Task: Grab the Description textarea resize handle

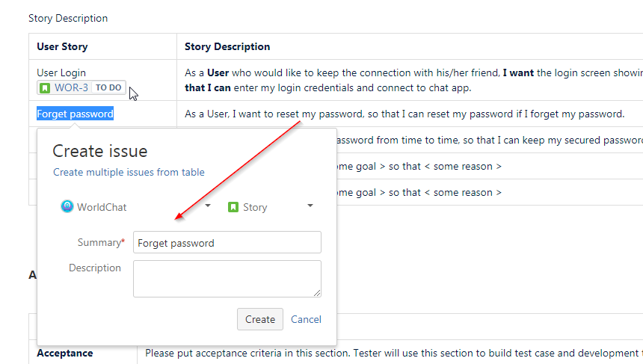Action: coord(317,293)
